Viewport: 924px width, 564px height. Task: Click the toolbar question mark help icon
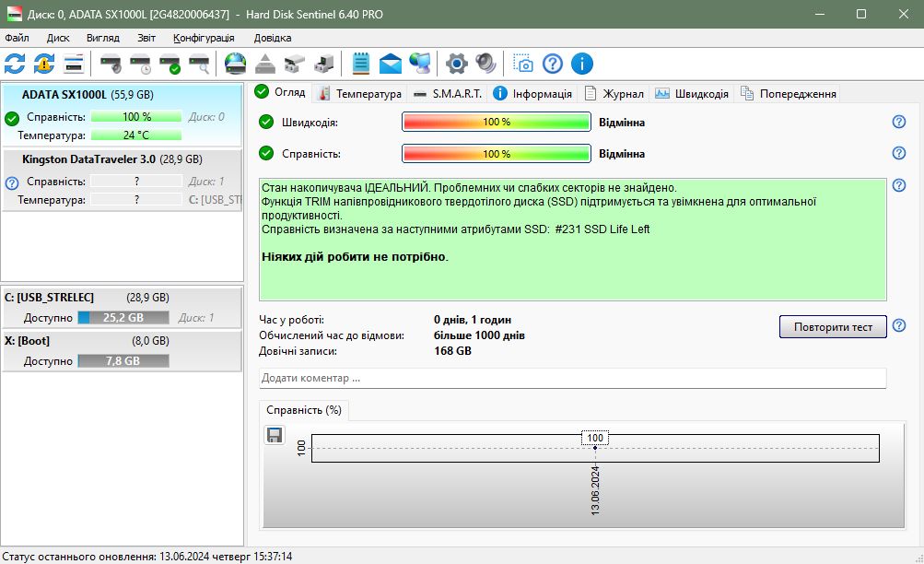coord(553,64)
